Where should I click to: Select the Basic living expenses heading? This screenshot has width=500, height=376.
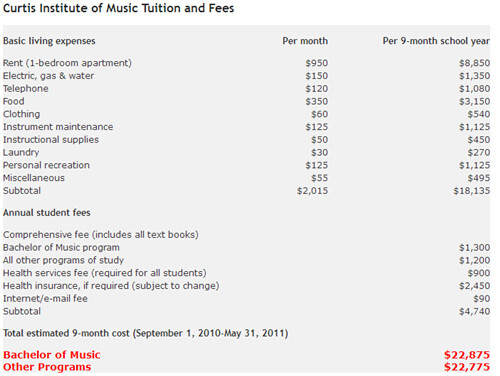[x=49, y=41]
